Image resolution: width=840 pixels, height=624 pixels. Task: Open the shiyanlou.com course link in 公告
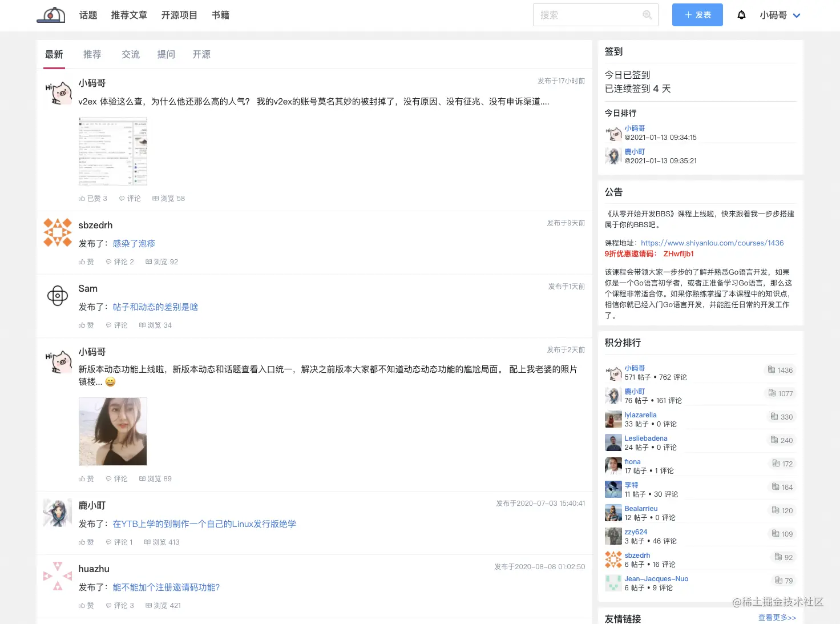(712, 243)
